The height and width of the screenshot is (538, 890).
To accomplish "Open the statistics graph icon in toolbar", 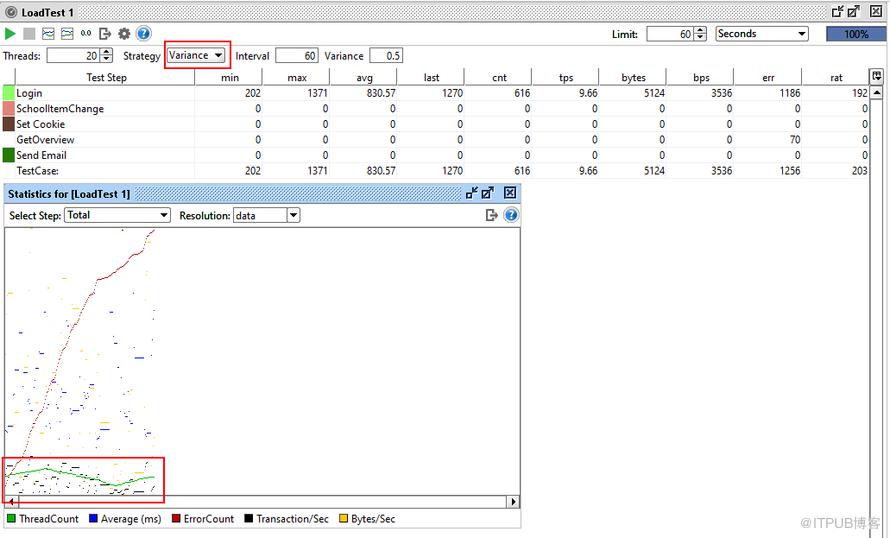I will pos(48,33).
